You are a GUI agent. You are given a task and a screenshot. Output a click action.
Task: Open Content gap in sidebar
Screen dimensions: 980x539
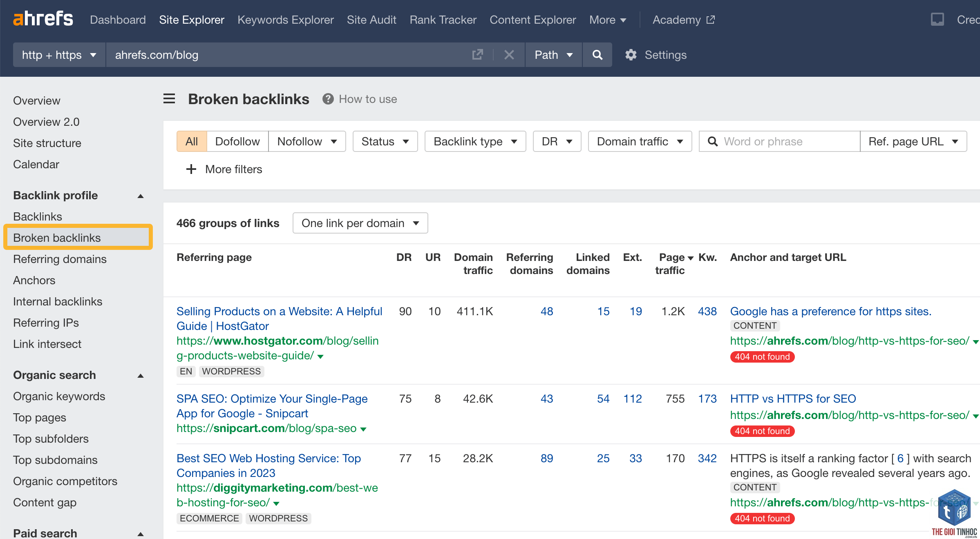pyautogui.click(x=45, y=502)
